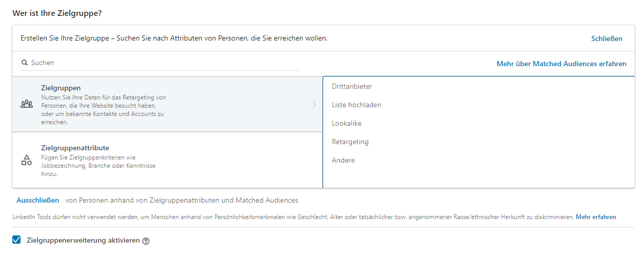Toggle the Zielgruppenerweiterung aktivieren checkbox

click(16, 240)
